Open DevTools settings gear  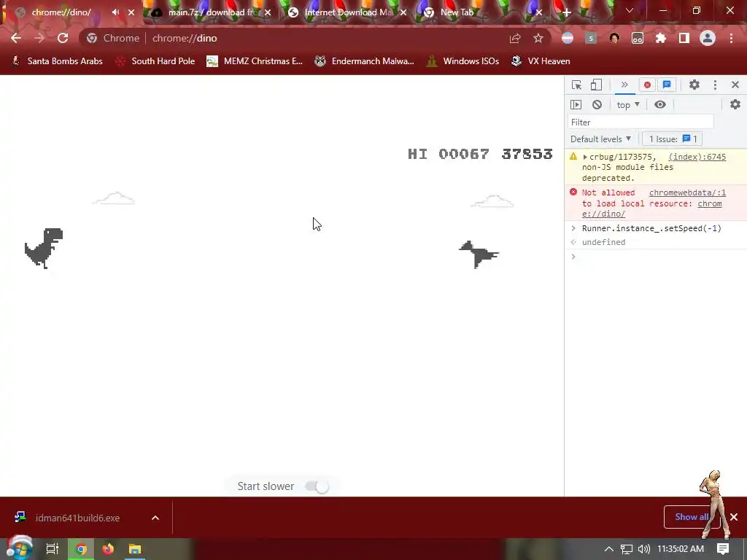(x=694, y=85)
